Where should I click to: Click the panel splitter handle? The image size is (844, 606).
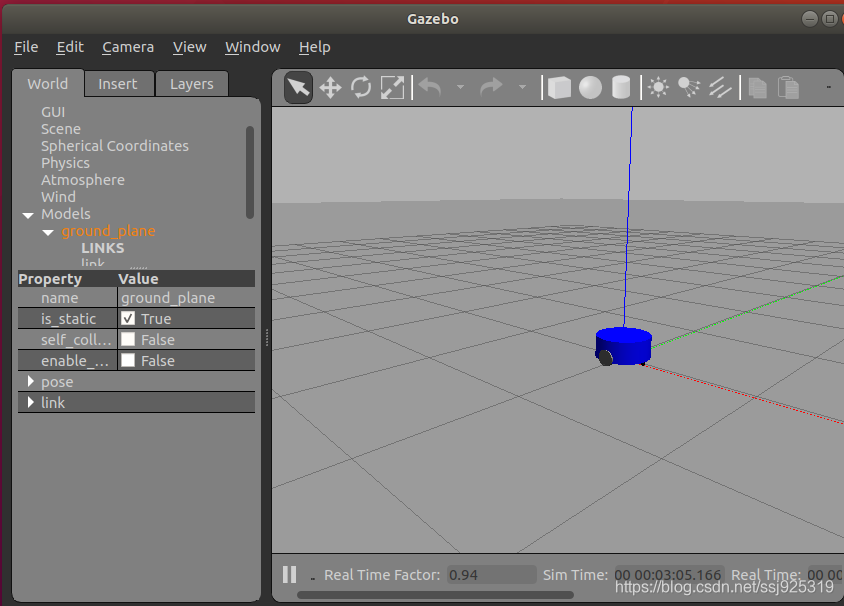point(266,338)
